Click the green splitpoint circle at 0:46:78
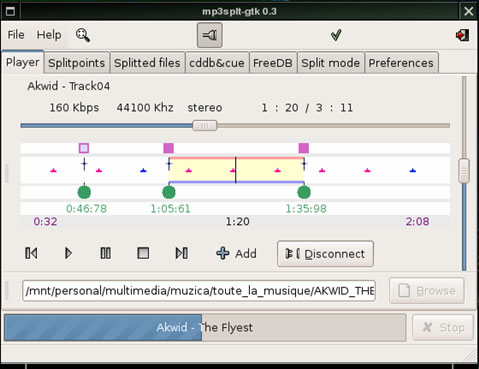The height and width of the screenshot is (369, 479). click(84, 192)
